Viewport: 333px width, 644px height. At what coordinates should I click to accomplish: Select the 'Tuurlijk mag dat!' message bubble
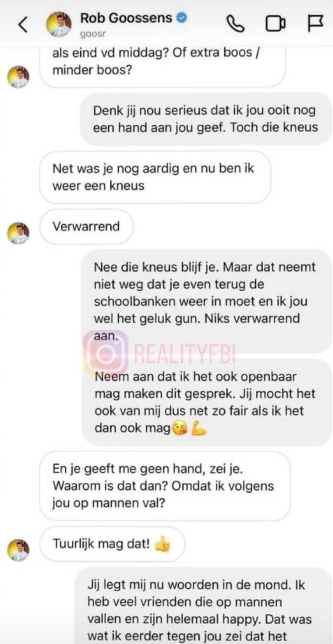click(112, 544)
